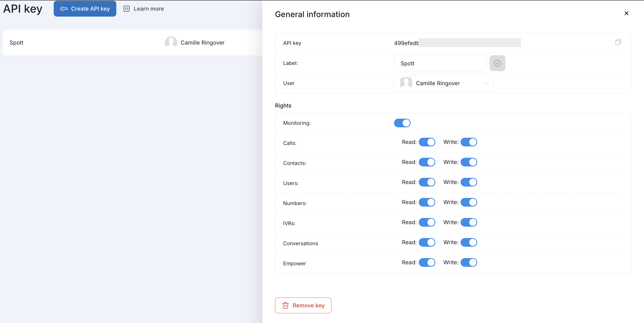The height and width of the screenshot is (323, 644).
Task: Click the label confirm checkmark icon
Action: (x=497, y=63)
